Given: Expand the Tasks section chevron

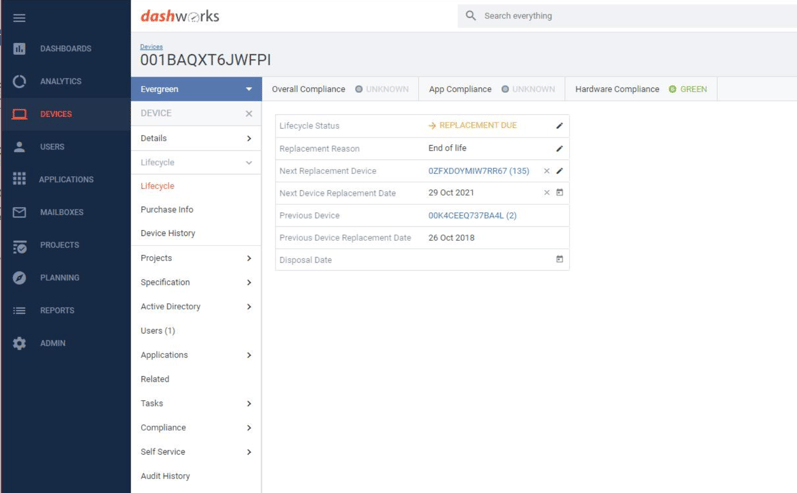Looking at the screenshot, I should [x=249, y=404].
